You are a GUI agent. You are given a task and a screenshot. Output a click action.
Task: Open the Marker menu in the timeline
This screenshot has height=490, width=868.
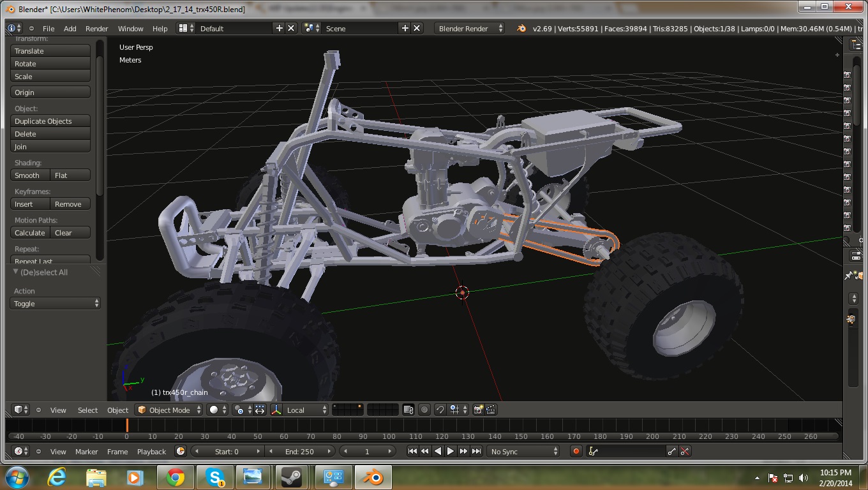click(86, 451)
